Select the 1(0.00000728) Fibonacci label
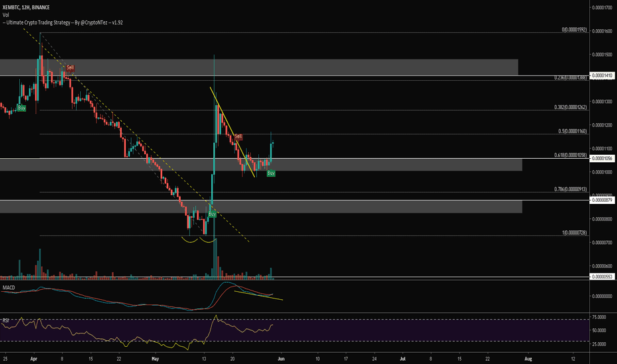The width and height of the screenshot is (617, 364). (x=574, y=233)
